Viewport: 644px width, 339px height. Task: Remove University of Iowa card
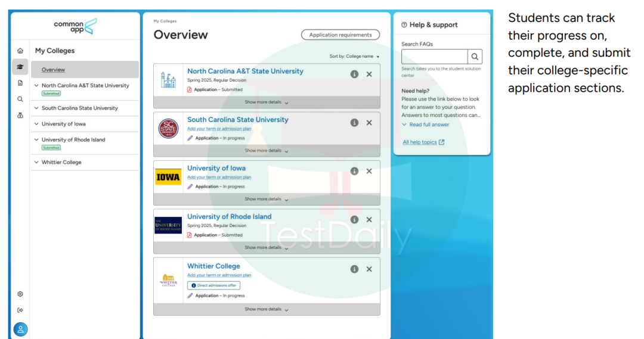(369, 171)
